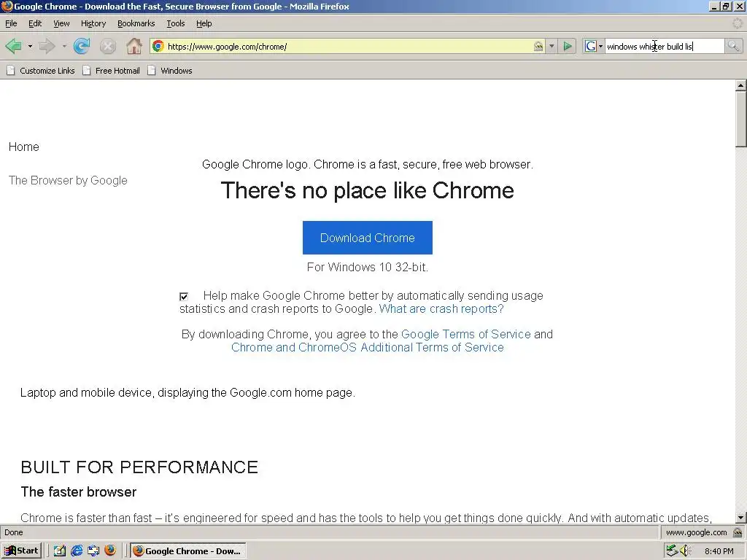Open the View menu
The width and height of the screenshot is (747, 560).
pos(61,23)
